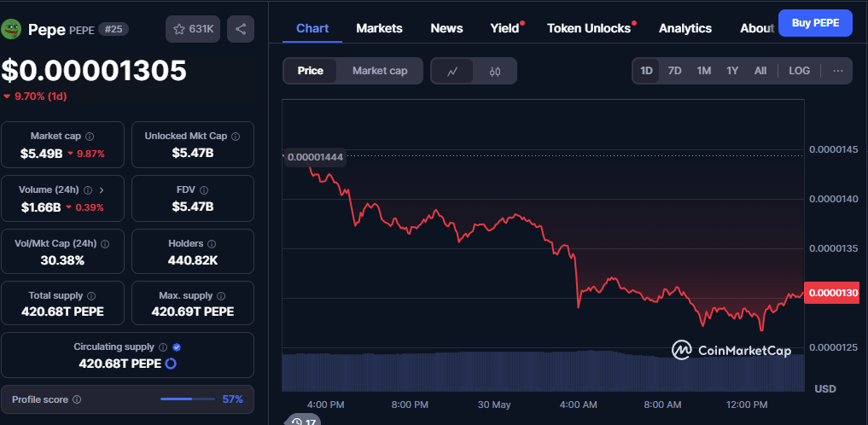The width and height of the screenshot is (868, 425).
Task: Switch to candlestick chart view icon
Action: click(495, 71)
